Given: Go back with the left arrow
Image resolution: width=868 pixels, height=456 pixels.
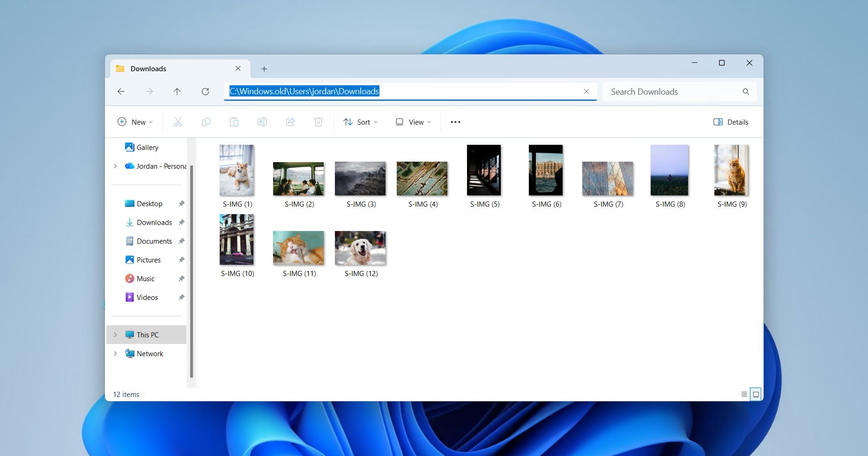Looking at the screenshot, I should 121,91.
